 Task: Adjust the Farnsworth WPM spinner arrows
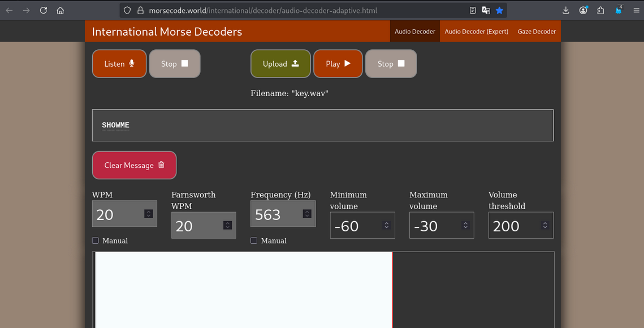tap(227, 225)
